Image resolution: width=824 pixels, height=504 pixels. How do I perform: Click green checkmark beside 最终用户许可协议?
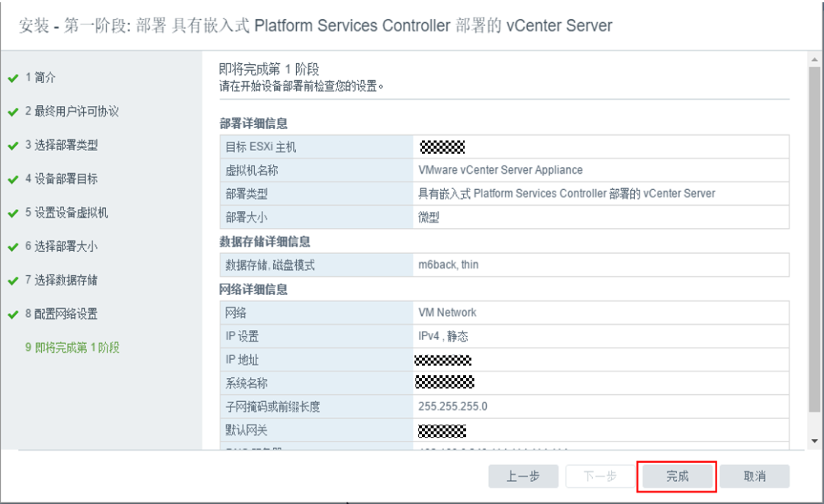pos(13,112)
